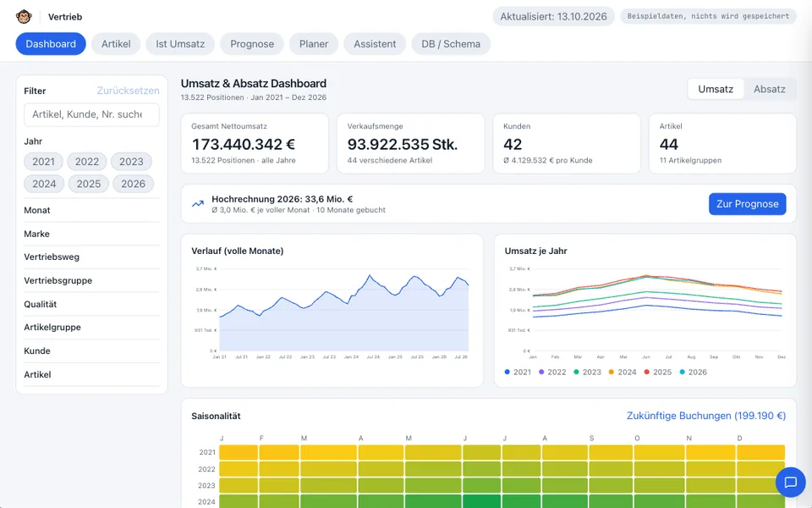Open the chat bubble assistant icon
Screen dimensions: 812x508
790,483
